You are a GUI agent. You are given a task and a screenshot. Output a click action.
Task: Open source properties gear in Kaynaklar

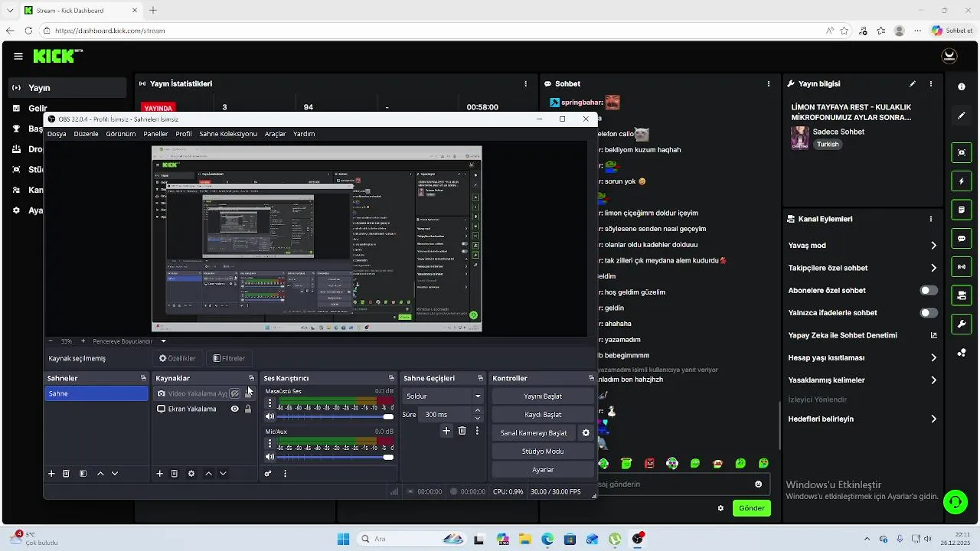pos(191,474)
